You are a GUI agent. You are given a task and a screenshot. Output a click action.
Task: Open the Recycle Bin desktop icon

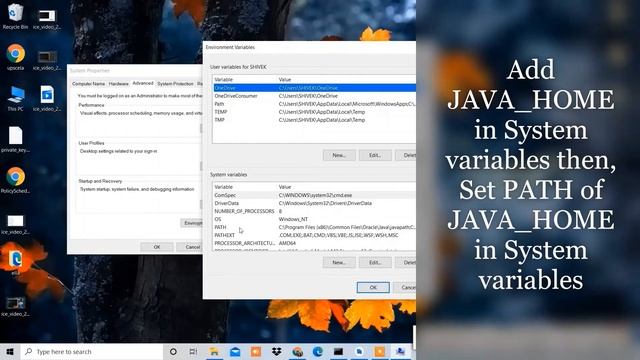click(x=15, y=16)
